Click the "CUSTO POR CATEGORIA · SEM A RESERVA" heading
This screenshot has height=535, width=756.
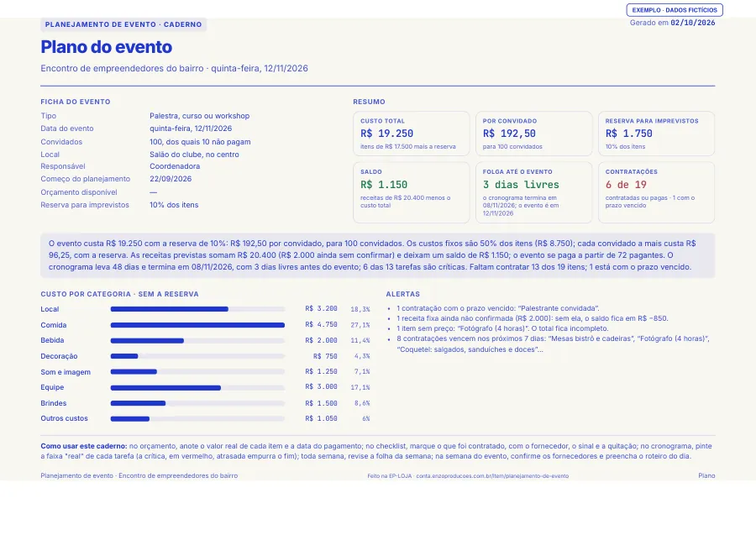tap(119, 294)
